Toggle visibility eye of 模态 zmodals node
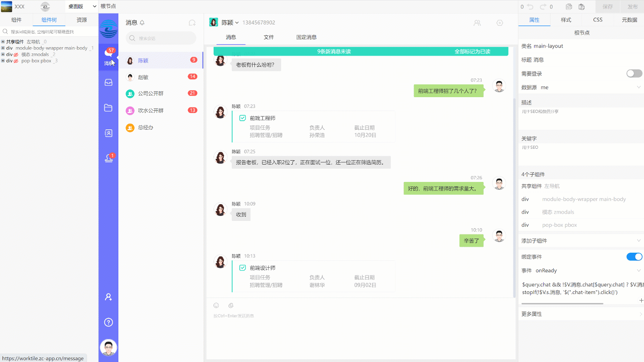The height and width of the screenshot is (362, 644). coord(16,54)
